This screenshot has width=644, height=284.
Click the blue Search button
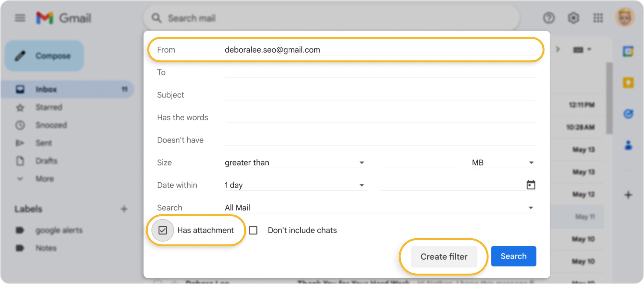pyautogui.click(x=514, y=256)
